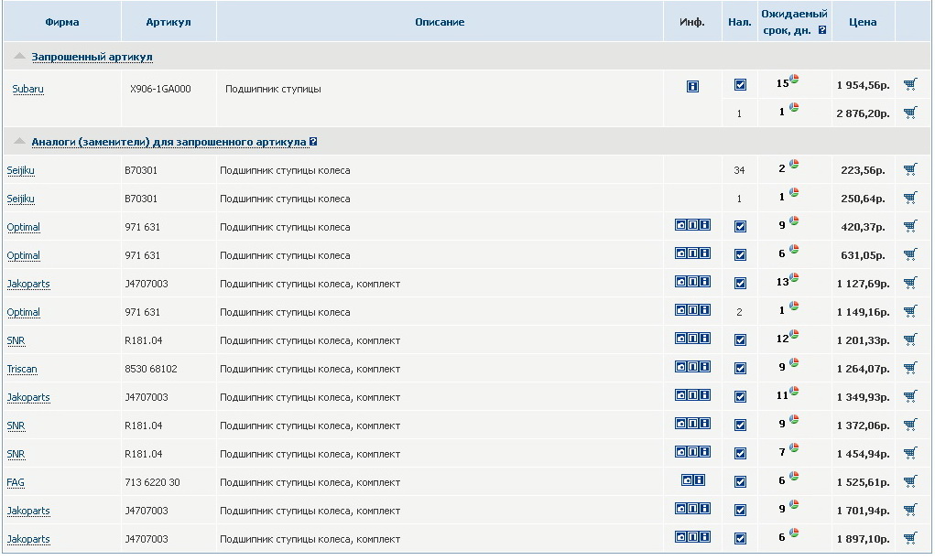Image resolution: width=935 pixels, height=560 pixels.
Task: View the photo icon for the FAG bearing
Action: click(687, 480)
